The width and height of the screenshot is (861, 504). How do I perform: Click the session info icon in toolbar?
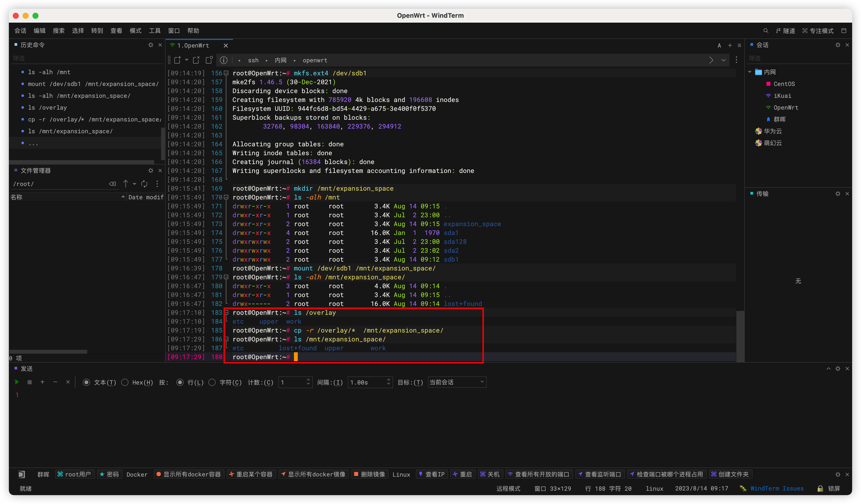point(223,60)
